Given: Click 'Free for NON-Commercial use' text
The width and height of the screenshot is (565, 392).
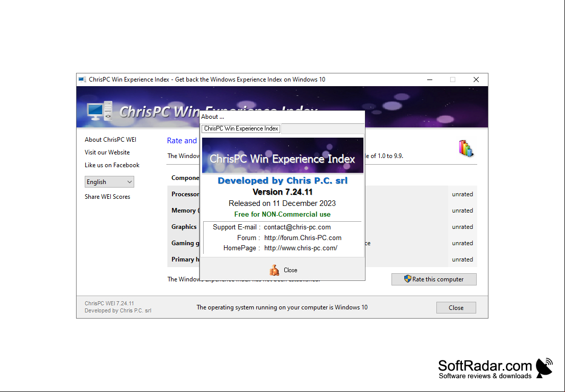Looking at the screenshot, I should 282,214.
